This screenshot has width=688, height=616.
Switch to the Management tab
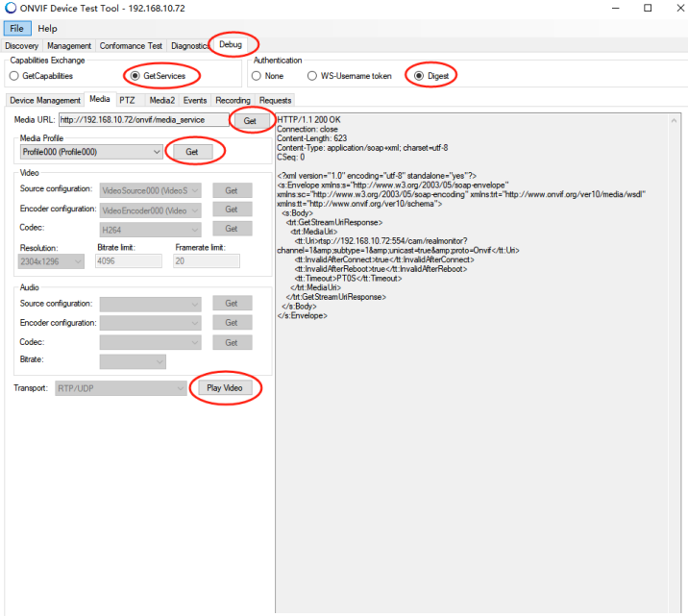69,46
